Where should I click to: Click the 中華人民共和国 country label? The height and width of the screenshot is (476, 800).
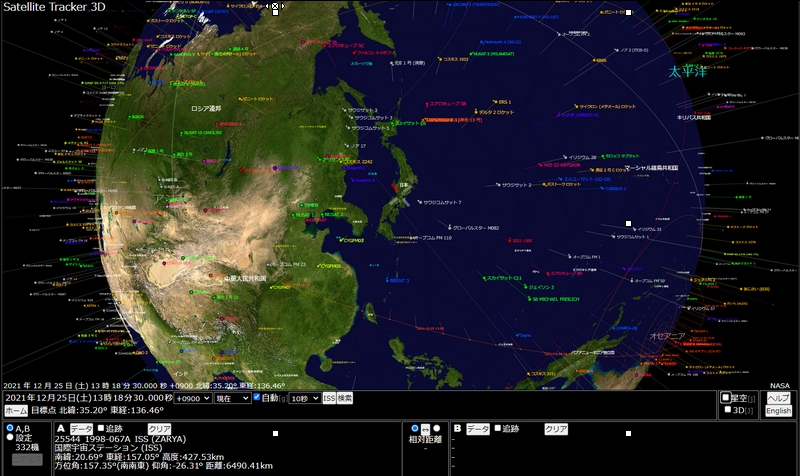click(x=245, y=279)
